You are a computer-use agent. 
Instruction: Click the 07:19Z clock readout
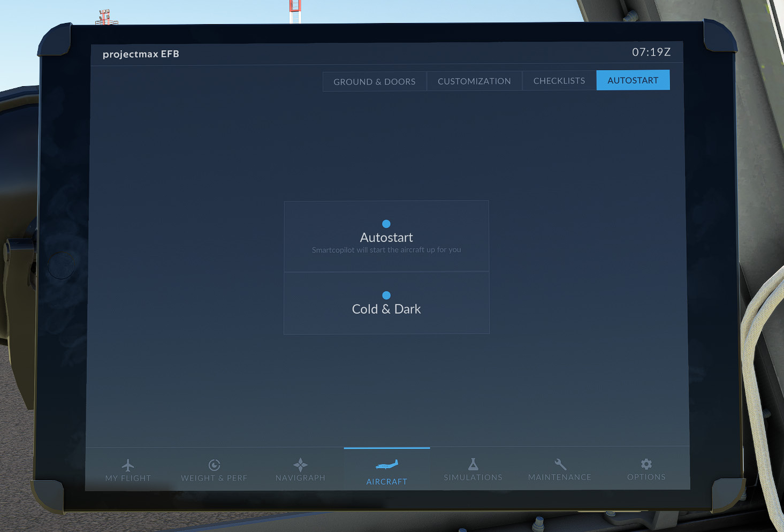651,52
